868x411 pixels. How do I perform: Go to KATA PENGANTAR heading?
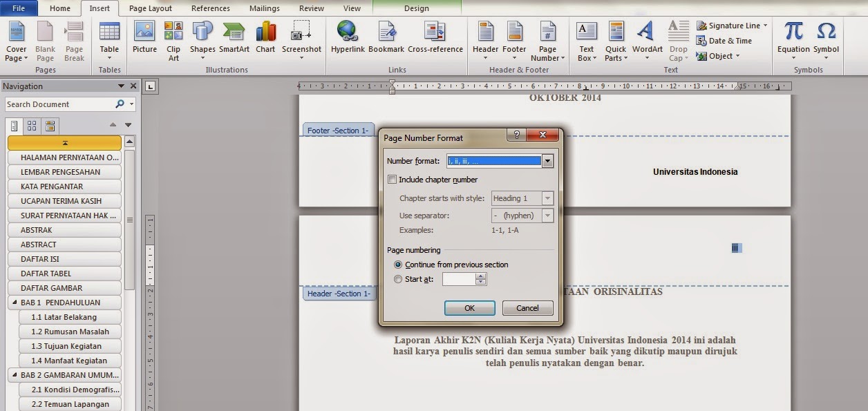tap(64, 187)
